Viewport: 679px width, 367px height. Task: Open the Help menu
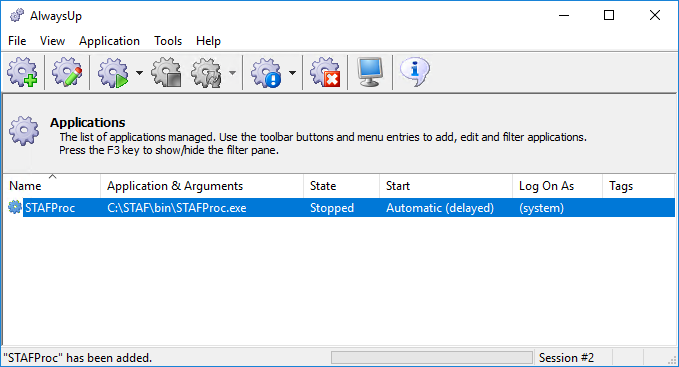pyautogui.click(x=208, y=41)
